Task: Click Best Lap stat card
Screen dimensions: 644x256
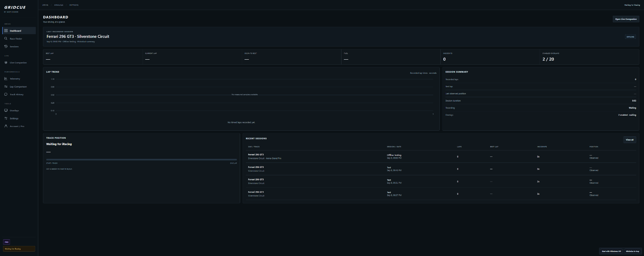Action: click(x=93, y=57)
